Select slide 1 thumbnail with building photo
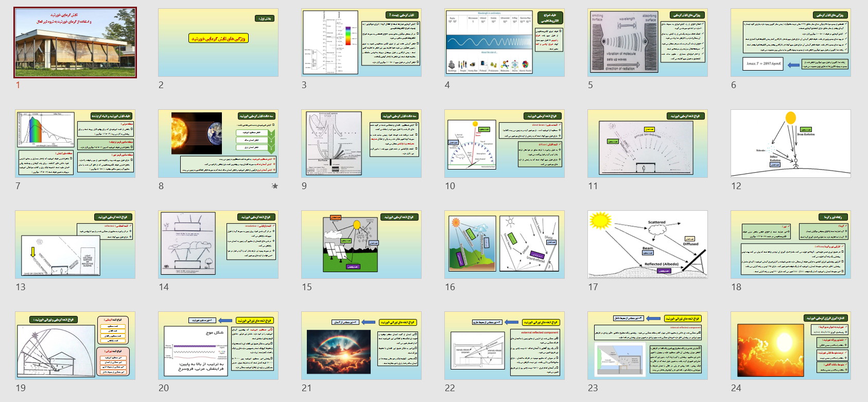 point(75,42)
